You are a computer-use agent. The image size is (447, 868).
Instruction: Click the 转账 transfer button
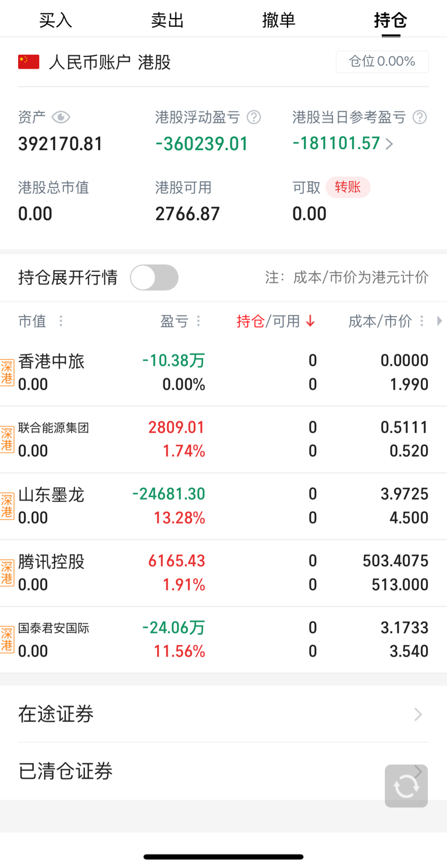click(348, 187)
